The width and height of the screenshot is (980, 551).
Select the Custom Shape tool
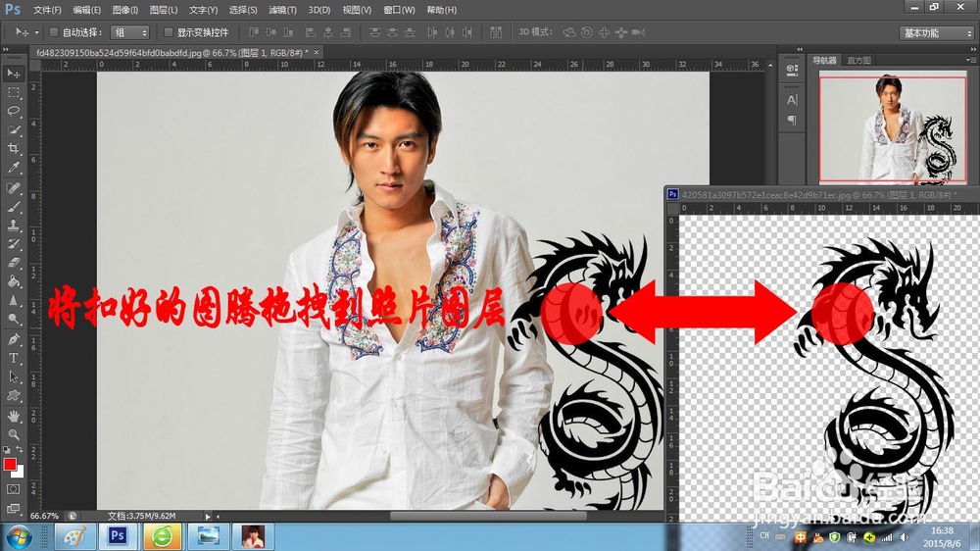point(13,396)
